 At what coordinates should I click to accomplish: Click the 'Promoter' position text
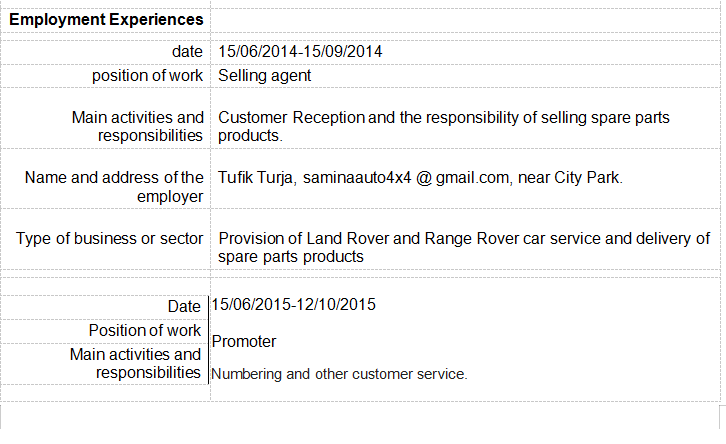pos(244,341)
